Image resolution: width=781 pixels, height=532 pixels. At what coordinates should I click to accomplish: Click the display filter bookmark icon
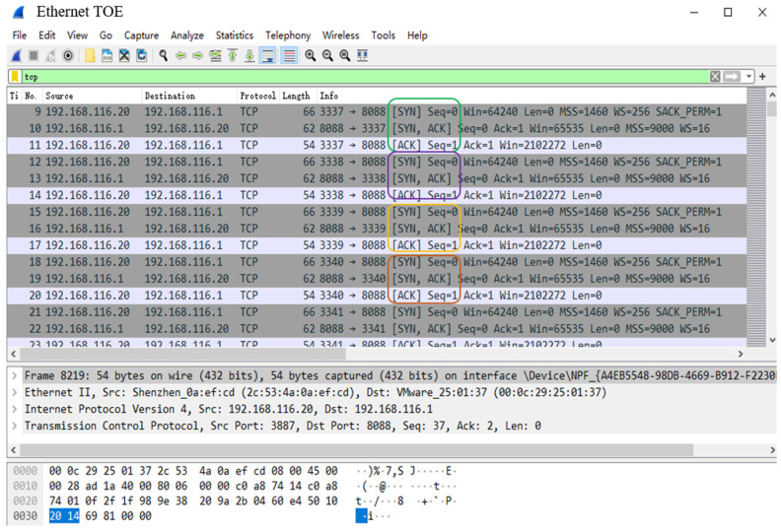click(x=16, y=77)
